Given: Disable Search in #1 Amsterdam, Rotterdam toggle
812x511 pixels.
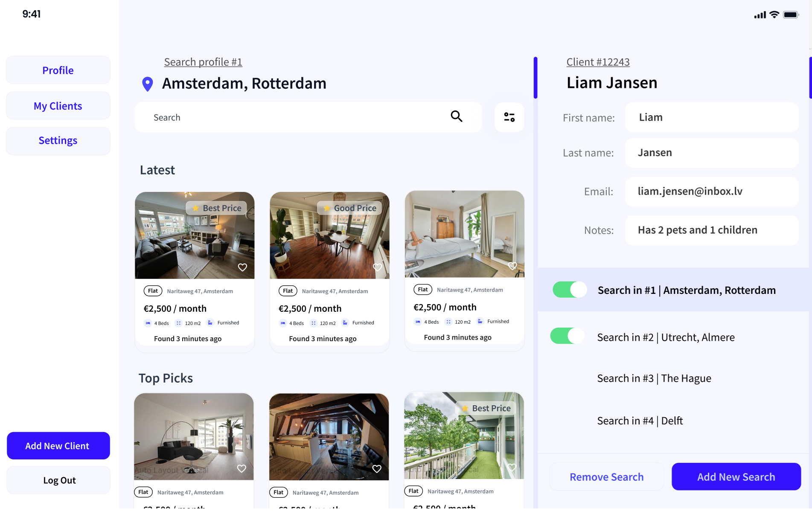Looking at the screenshot, I should point(570,290).
